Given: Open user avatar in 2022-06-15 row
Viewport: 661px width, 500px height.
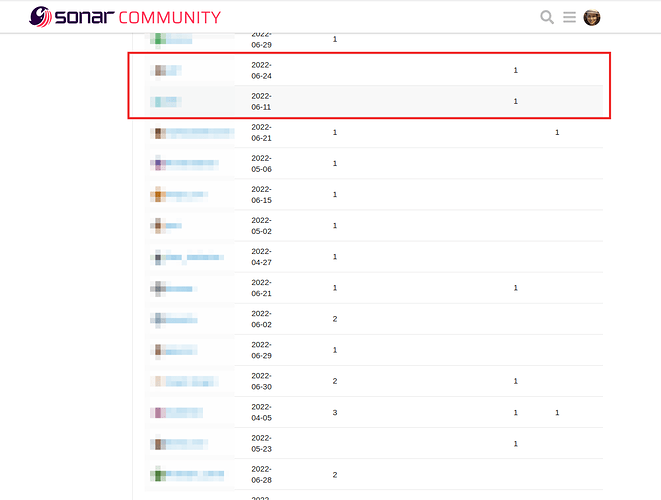Looking at the screenshot, I should click(x=158, y=195).
